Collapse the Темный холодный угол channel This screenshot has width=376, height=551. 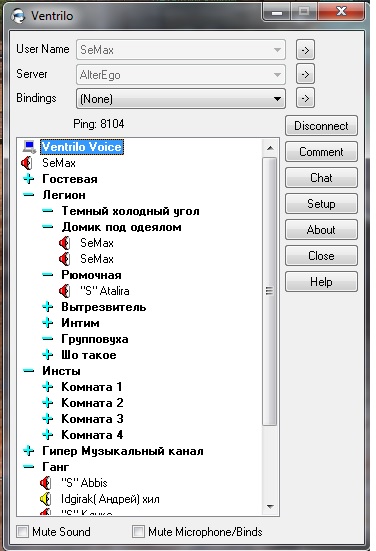[47, 211]
